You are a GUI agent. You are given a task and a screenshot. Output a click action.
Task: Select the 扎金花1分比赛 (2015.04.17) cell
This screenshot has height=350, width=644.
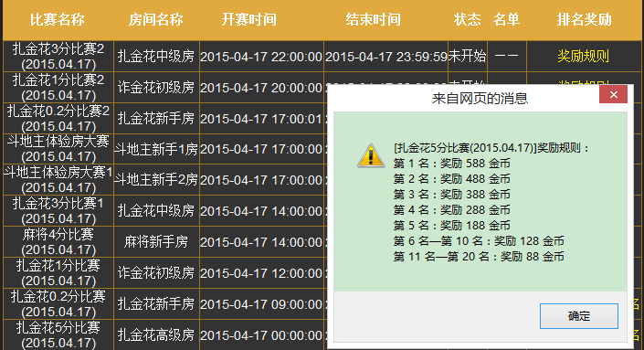coord(58,272)
